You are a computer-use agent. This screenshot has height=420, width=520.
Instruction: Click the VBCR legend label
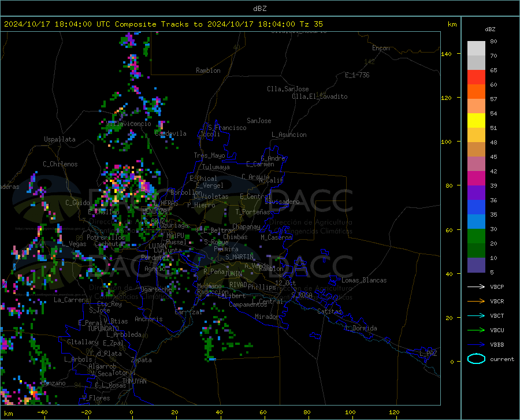click(497, 301)
